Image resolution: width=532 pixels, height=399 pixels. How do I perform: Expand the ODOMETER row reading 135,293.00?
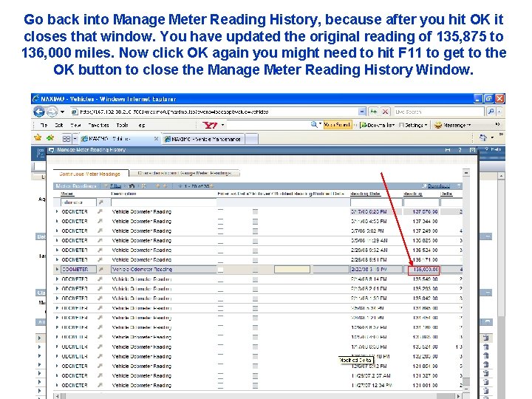tap(57, 288)
